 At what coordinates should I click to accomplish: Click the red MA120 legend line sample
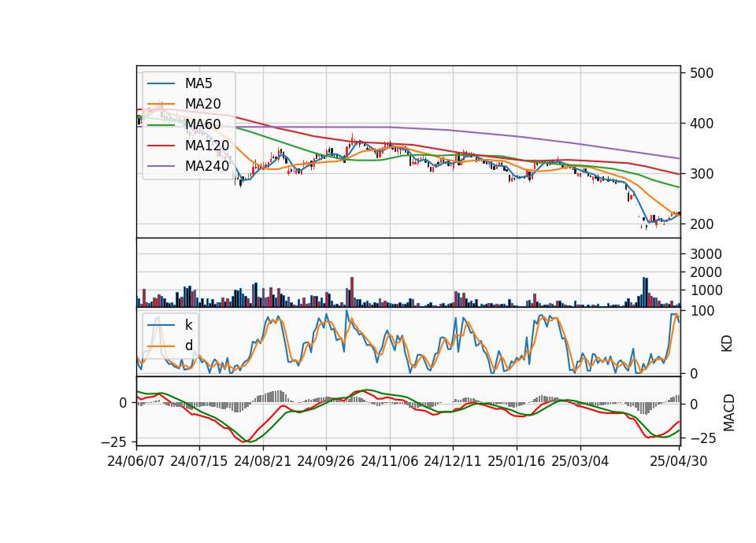(161, 146)
